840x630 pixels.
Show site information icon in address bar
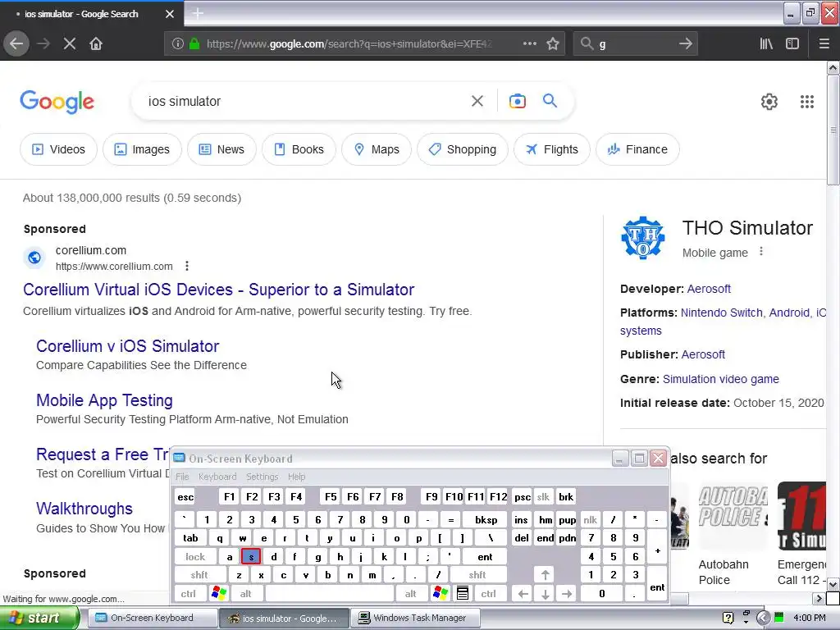pyautogui.click(x=178, y=43)
